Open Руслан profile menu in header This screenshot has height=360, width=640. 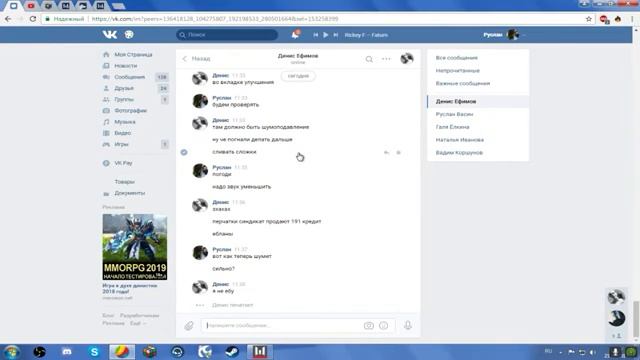tap(504, 35)
